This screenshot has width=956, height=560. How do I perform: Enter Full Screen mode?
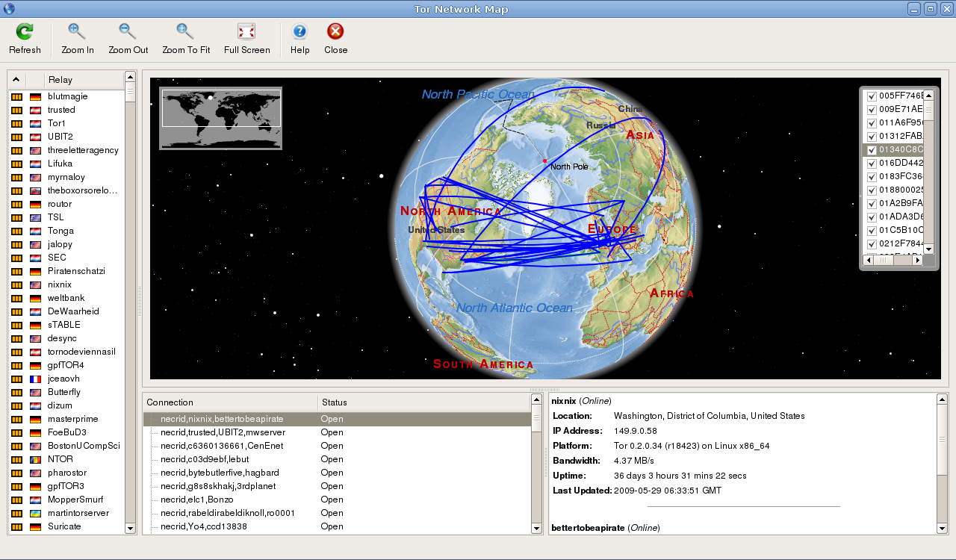[246, 31]
